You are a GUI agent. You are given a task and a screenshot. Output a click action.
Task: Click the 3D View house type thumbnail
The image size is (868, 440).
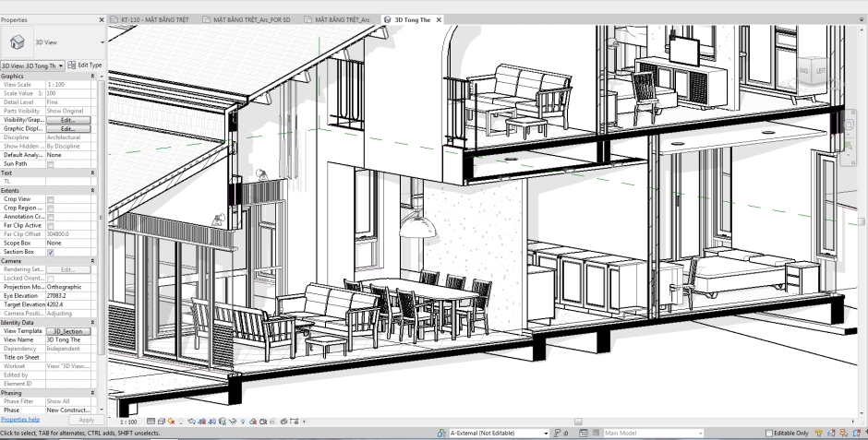tap(17, 42)
